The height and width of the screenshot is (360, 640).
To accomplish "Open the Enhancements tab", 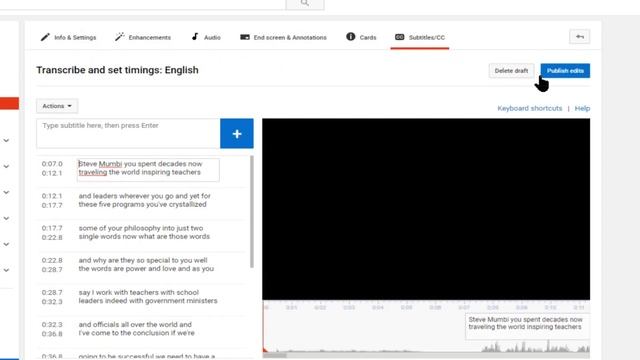I will point(143,37).
